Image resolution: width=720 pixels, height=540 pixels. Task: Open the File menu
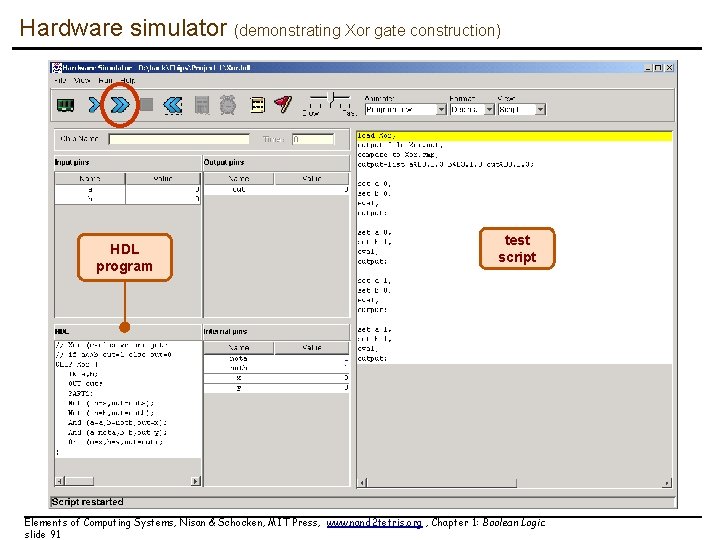pyautogui.click(x=60, y=80)
